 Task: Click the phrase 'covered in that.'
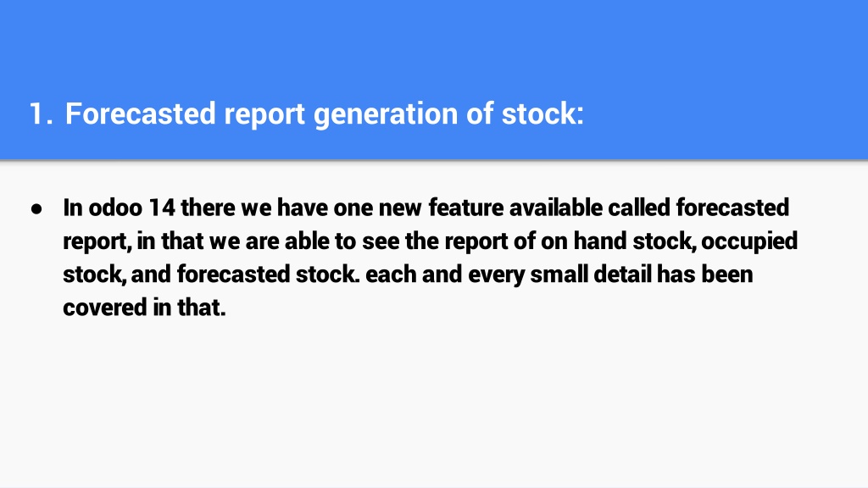[144, 307]
